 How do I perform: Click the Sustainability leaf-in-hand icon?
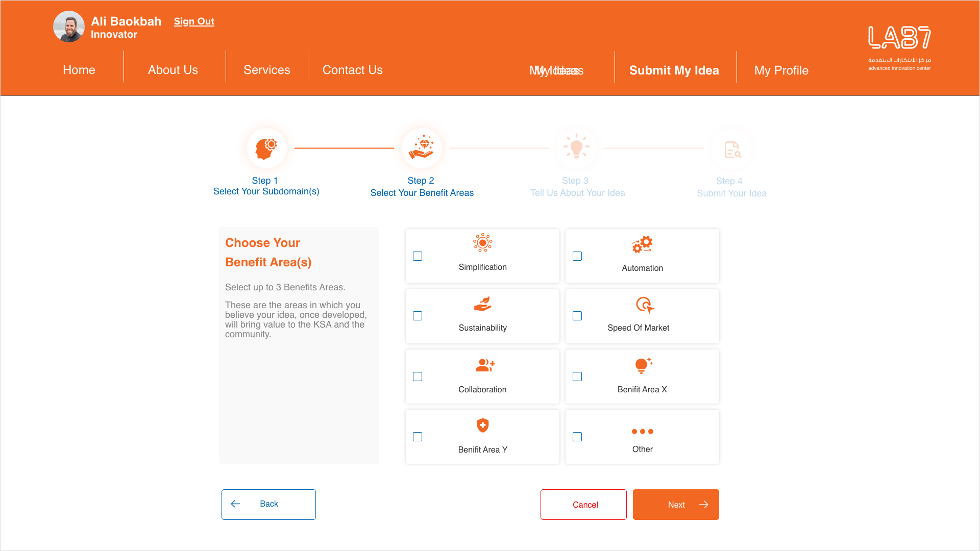(482, 304)
